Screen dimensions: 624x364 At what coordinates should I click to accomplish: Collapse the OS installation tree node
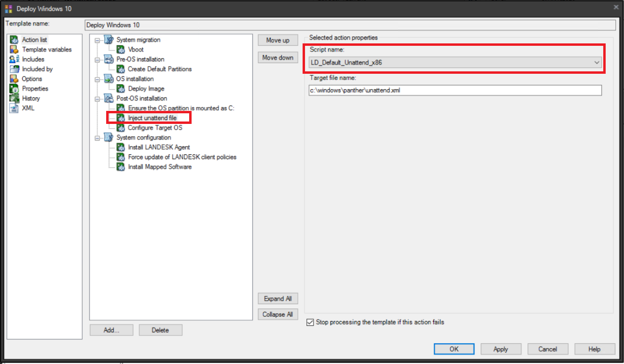click(x=97, y=80)
